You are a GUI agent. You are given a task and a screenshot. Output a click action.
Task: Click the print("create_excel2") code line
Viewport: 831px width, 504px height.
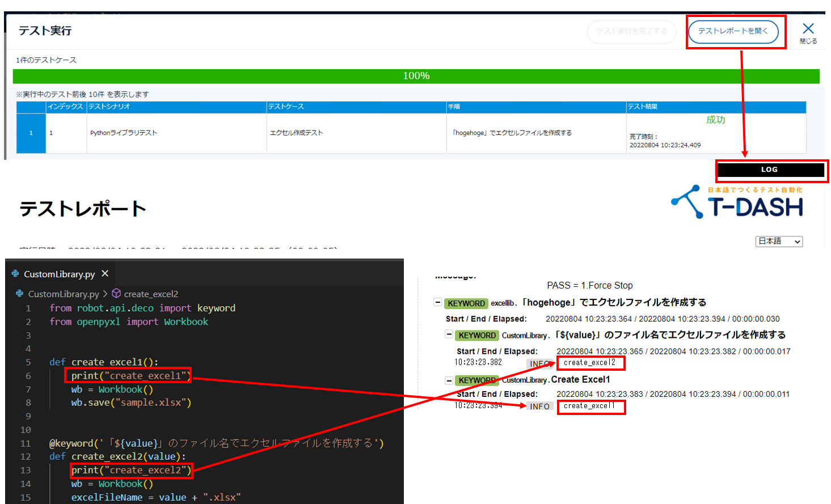pyautogui.click(x=131, y=470)
